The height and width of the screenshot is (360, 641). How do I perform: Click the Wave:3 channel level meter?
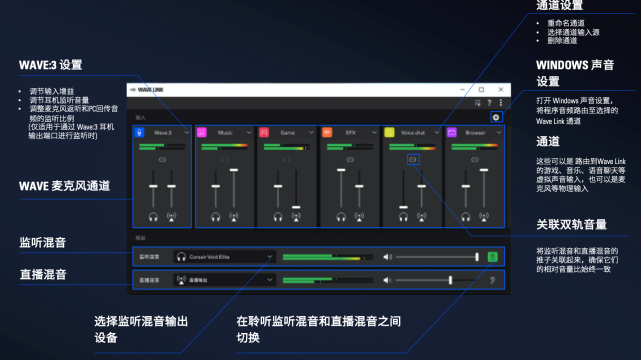click(x=162, y=147)
